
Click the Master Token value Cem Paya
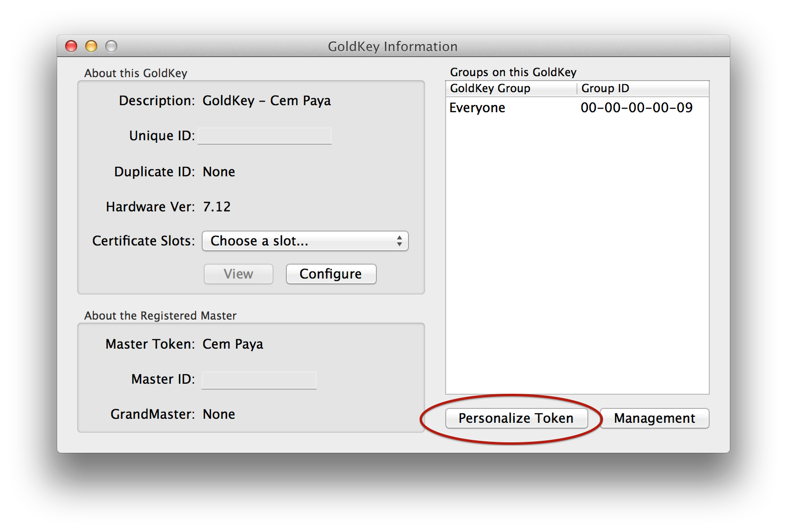click(x=233, y=344)
